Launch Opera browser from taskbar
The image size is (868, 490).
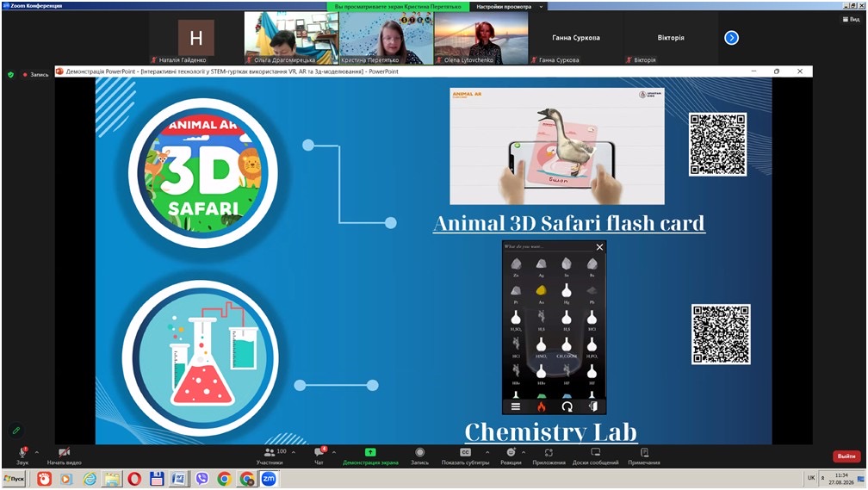[134, 478]
